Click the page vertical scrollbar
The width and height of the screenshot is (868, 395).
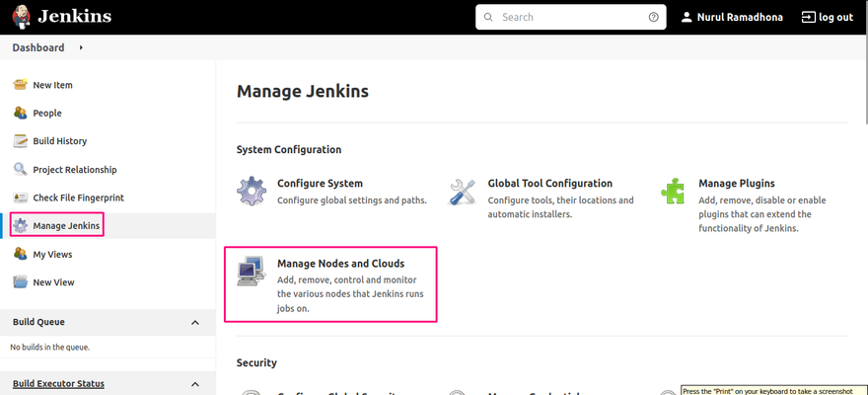865,61
